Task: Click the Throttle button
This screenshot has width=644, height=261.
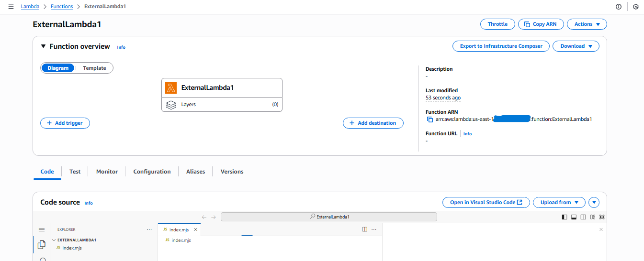Action: [497, 24]
